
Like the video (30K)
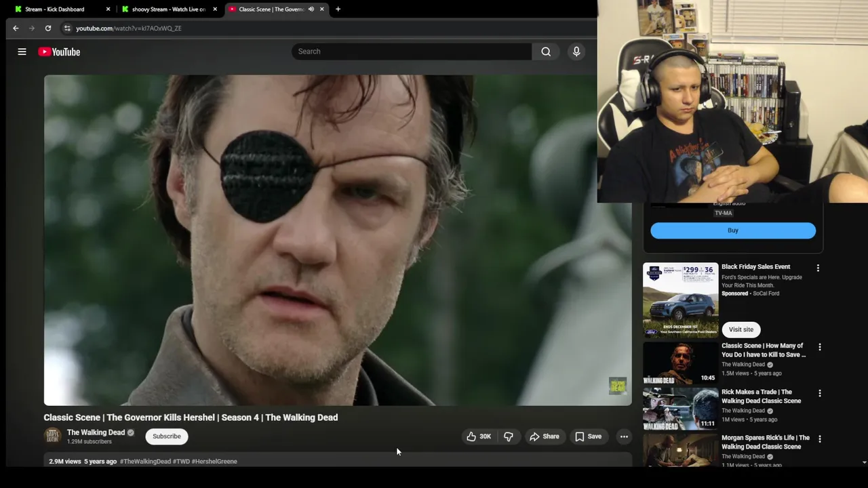coord(479,436)
